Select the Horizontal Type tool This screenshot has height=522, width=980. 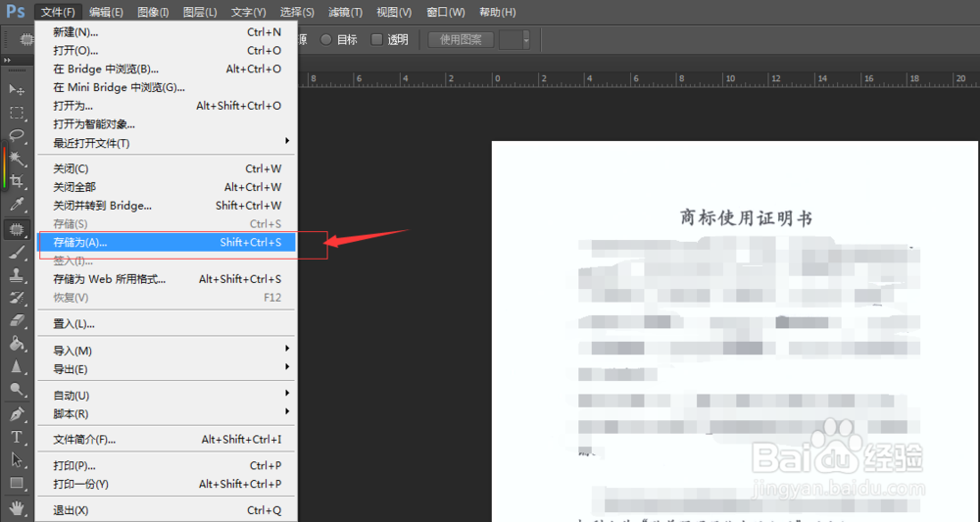pyautogui.click(x=17, y=437)
